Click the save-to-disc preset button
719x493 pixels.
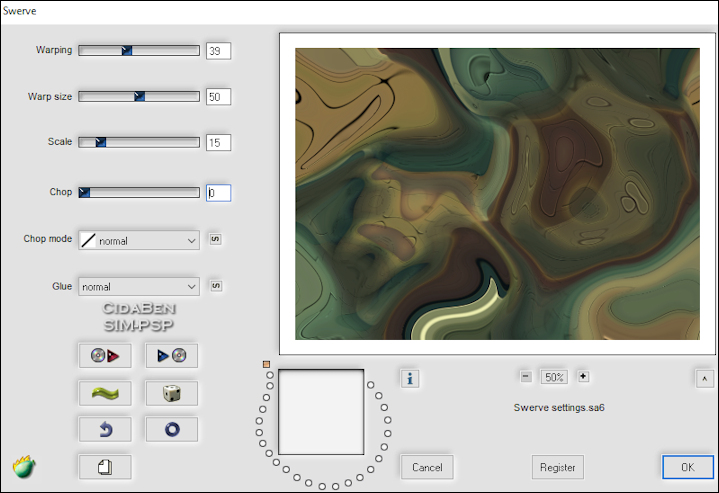click(171, 355)
